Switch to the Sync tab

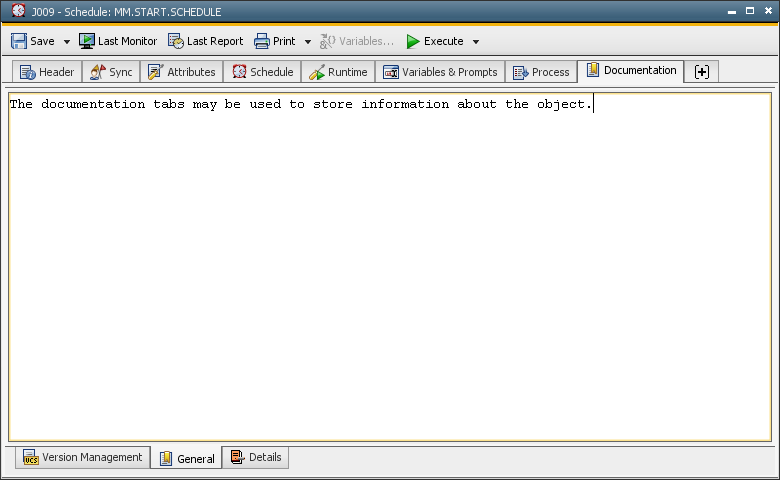coord(111,72)
